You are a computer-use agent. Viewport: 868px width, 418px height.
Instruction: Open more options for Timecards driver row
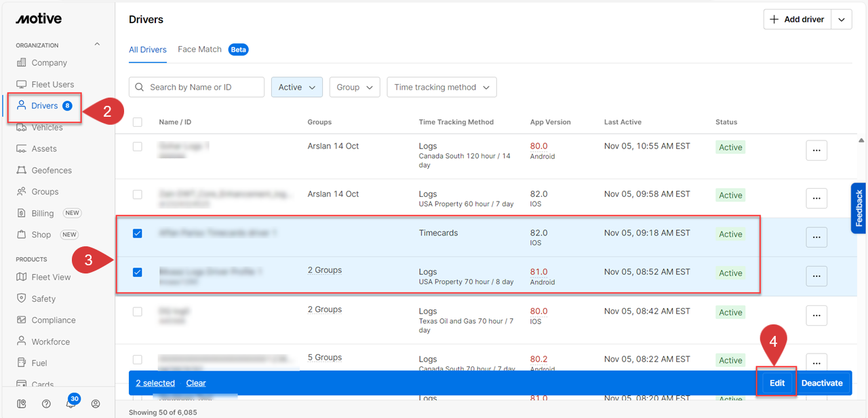[x=816, y=237]
